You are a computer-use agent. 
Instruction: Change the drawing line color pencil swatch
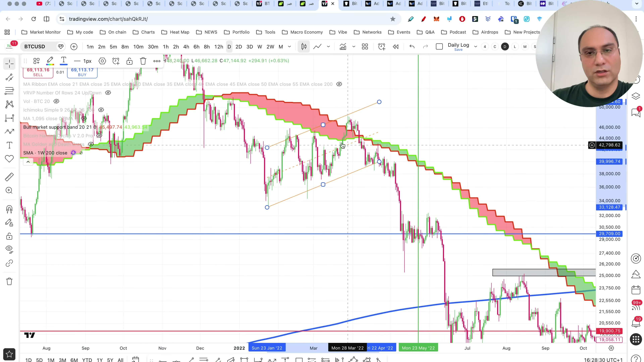50,61
